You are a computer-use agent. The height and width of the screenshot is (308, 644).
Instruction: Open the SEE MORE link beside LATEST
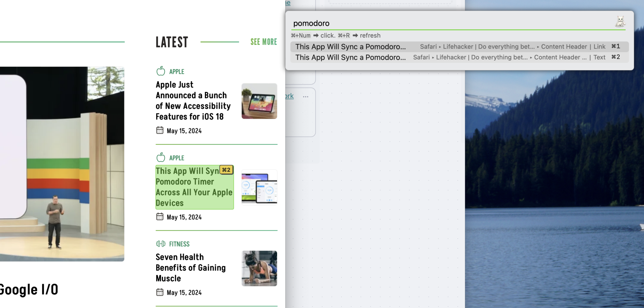[264, 42]
